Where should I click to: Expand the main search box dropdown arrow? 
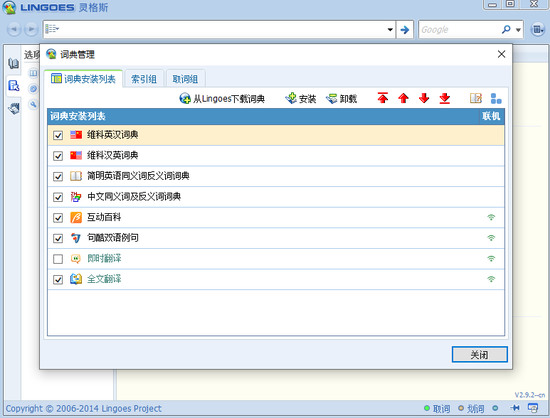pos(390,29)
